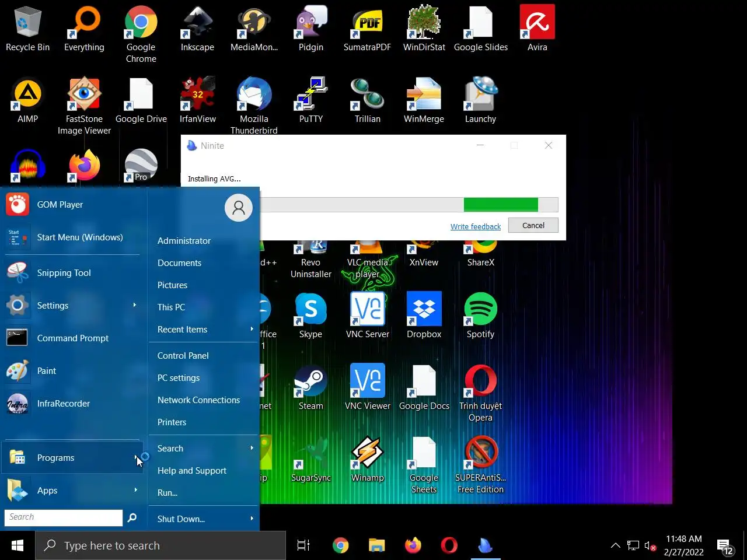Open File Explorer from the taskbar
The width and height of the screenshot is (747, 560).
[377, 546]
